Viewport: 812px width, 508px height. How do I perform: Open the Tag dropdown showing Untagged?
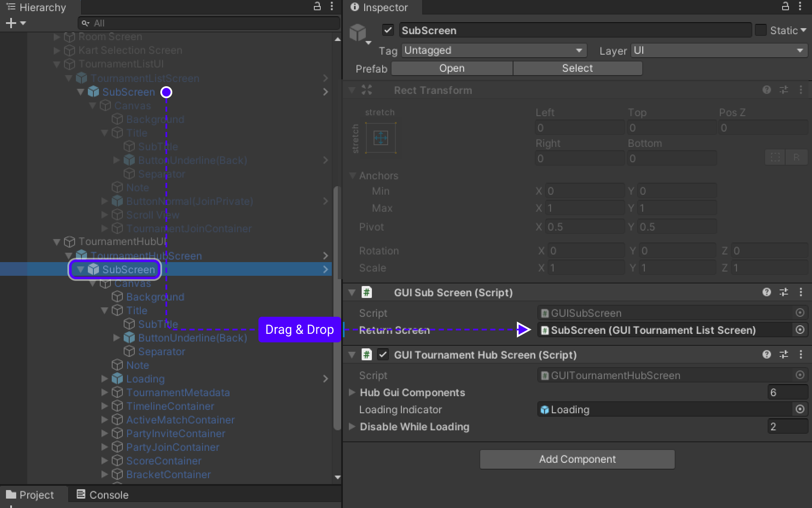click(x=493, y=50)
